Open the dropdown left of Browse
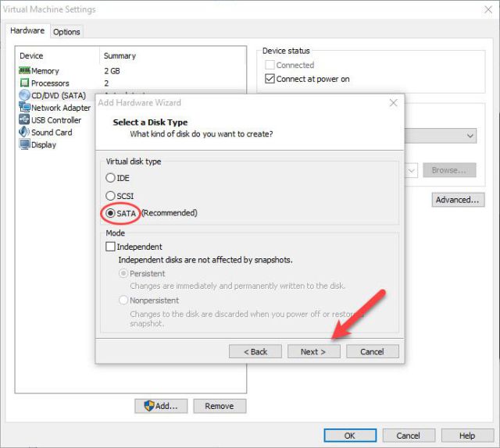 (412, 170)
